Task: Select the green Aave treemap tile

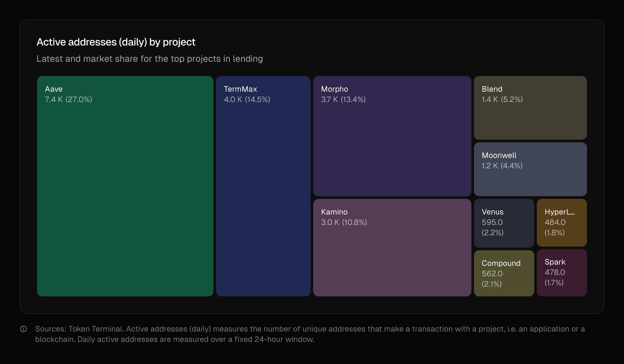Action: point(125,186)
